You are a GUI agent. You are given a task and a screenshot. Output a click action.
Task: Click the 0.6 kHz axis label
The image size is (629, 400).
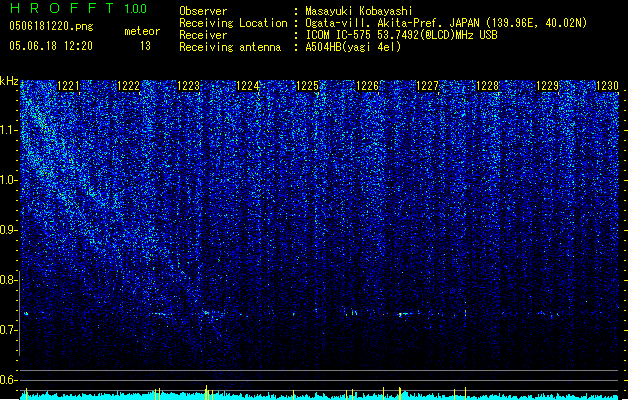pos(9,380)
